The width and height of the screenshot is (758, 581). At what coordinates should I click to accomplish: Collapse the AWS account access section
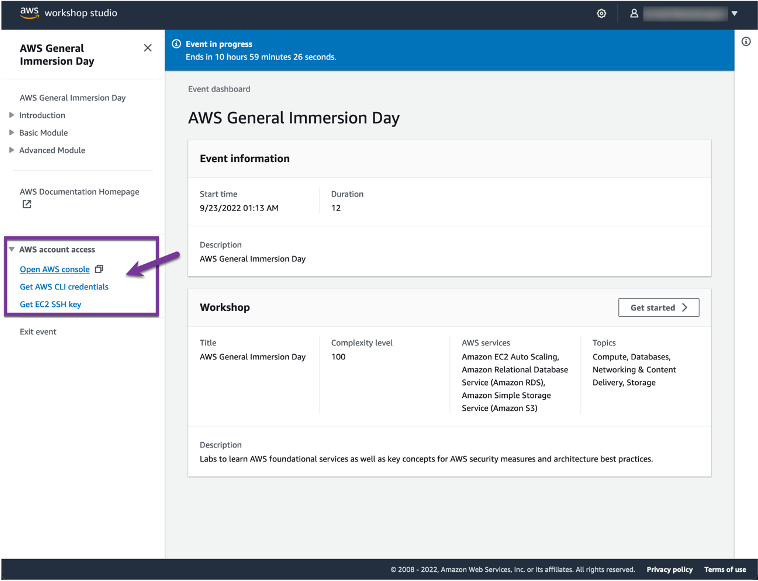point(11,249)
